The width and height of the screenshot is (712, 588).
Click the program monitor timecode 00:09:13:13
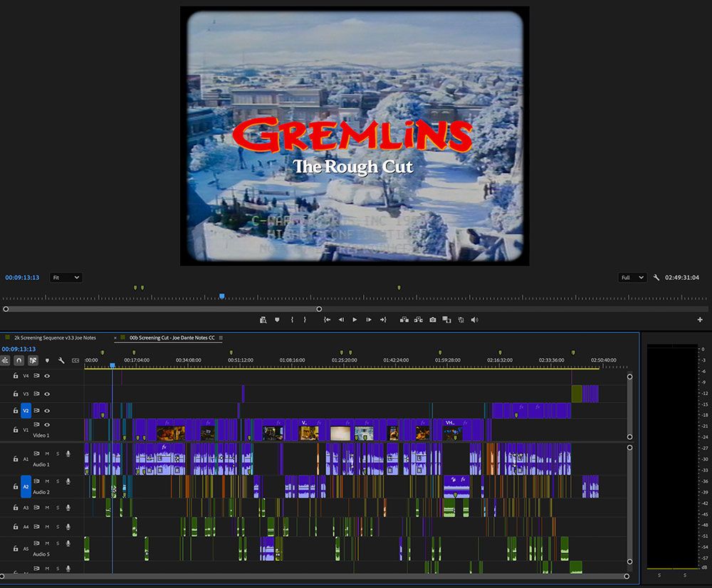(x=22, y=278)
